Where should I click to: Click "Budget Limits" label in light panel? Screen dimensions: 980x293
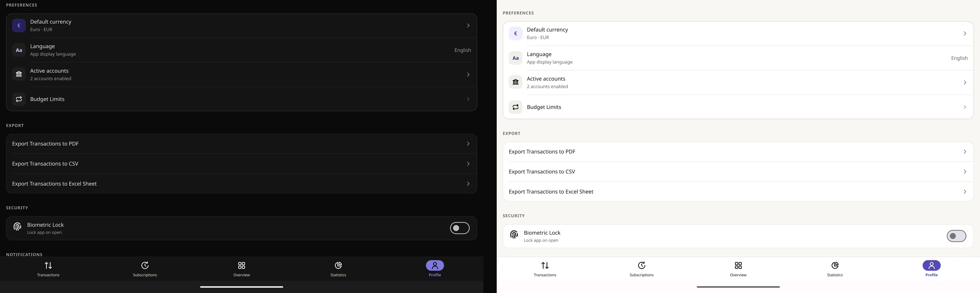click(x=544, y=107)
